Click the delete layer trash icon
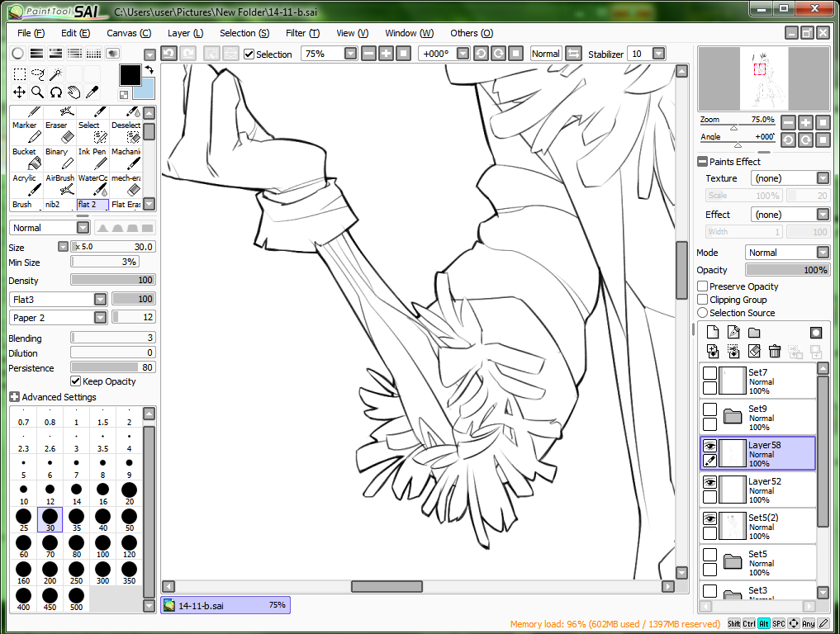Viewport: 840px width, 634px height. pos(774,352)
